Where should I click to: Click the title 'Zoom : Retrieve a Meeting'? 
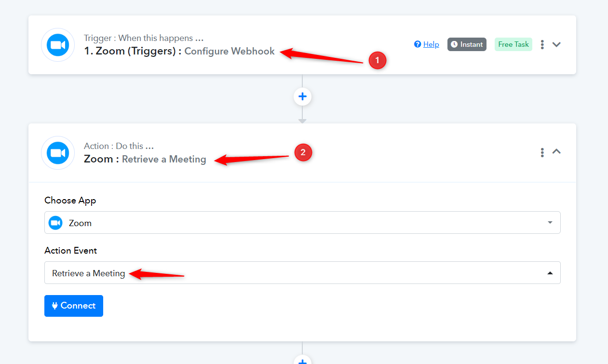145,159
